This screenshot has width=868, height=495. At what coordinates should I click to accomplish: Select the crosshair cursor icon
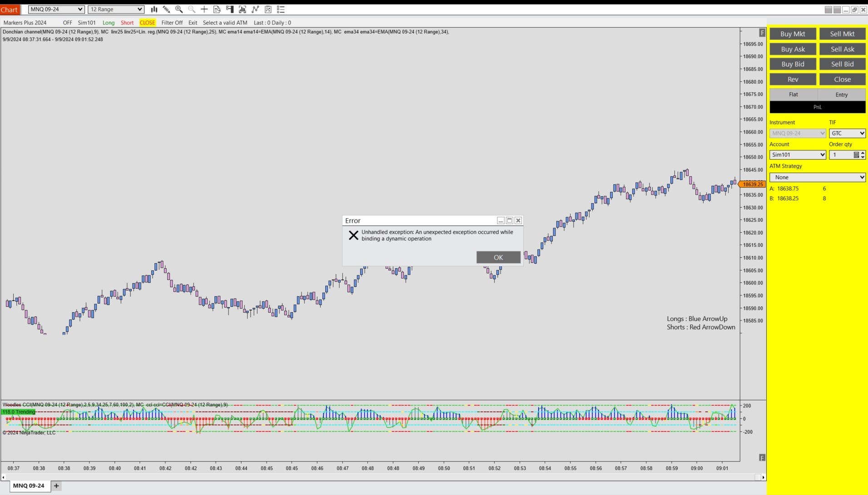[204, 9]
